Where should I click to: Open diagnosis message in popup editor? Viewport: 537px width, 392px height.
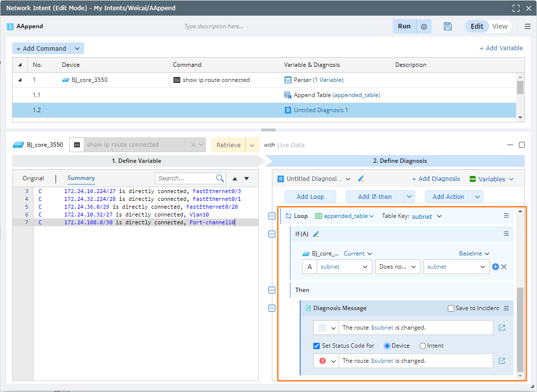point(502,328)
